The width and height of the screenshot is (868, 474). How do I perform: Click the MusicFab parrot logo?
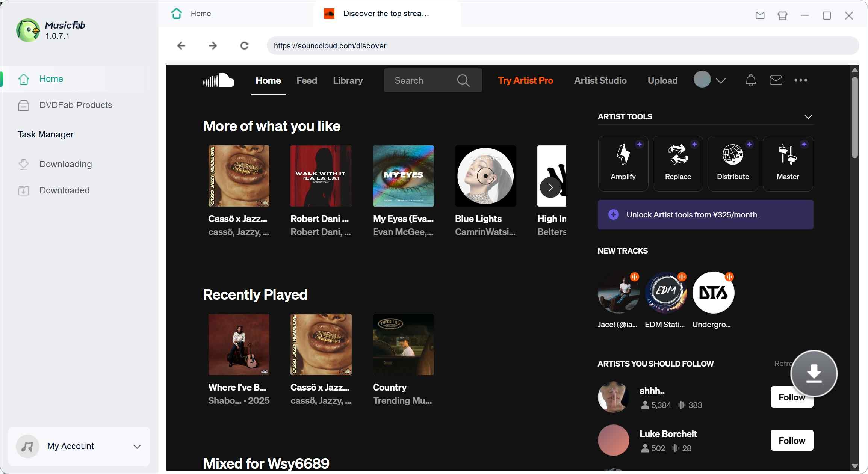click(x=28, y=30)
